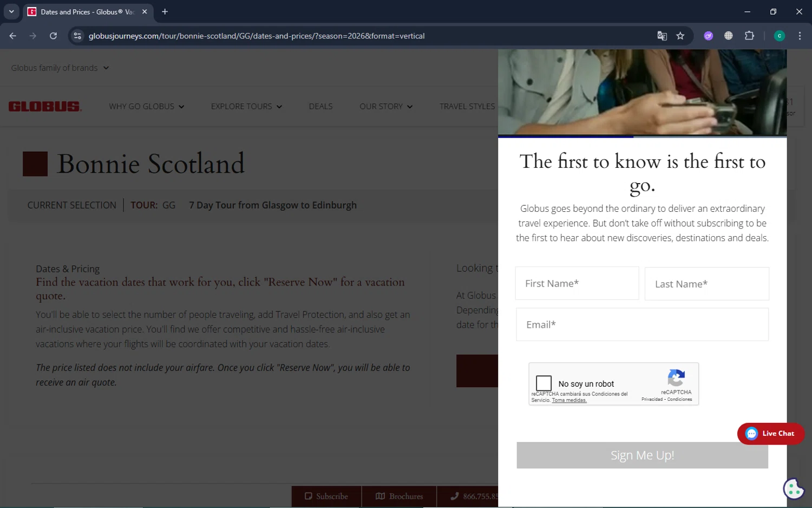The height and width of the screenshot is (508, 812).
Task: Open the reCAPTCHA Privacidad link
Action: (652, 399)
